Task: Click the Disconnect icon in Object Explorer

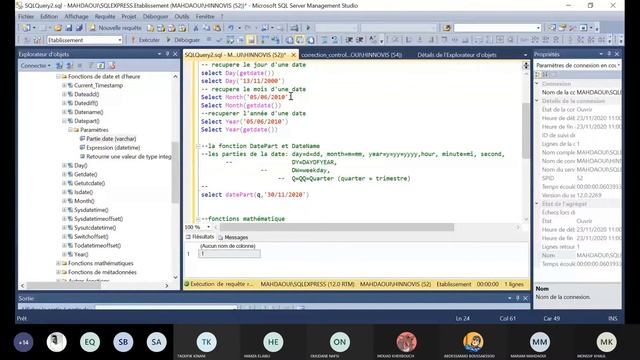Action: (70, 65)
